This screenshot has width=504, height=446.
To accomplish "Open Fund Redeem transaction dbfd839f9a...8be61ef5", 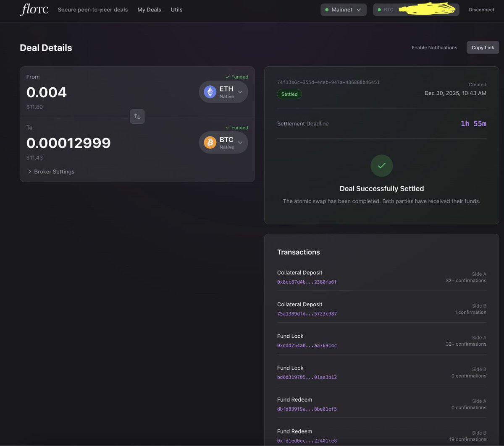I will point(307,409).
